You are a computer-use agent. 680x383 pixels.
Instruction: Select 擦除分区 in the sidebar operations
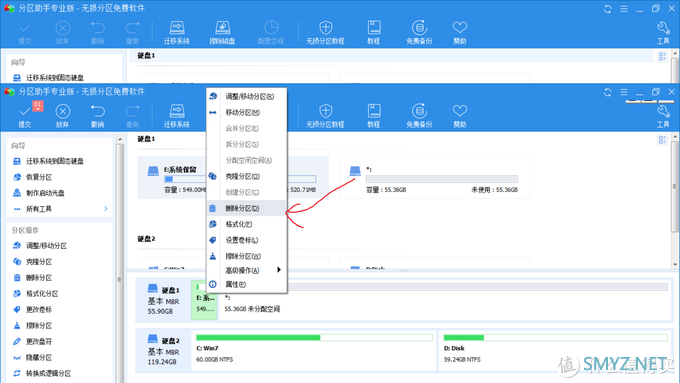pyautogui.click(x=39, y=325)
